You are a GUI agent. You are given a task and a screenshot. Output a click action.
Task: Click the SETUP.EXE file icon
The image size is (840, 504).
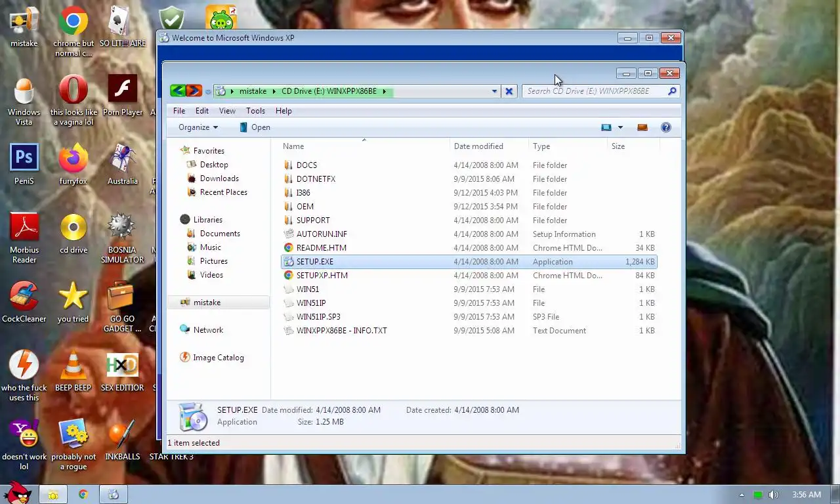point(288,262)
